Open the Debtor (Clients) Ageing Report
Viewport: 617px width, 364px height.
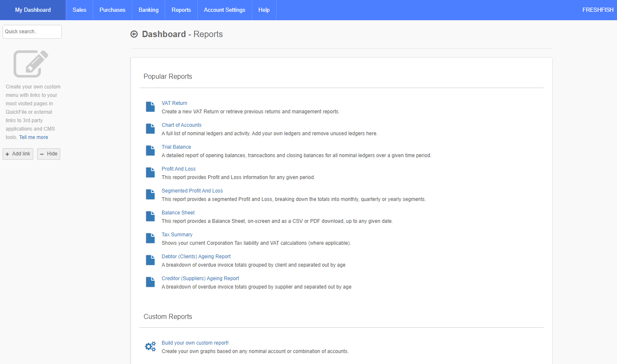(196, 257)
